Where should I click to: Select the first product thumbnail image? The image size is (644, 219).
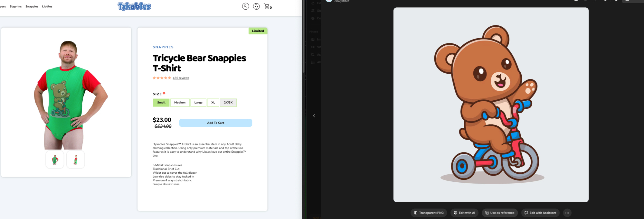pos(55,160)
